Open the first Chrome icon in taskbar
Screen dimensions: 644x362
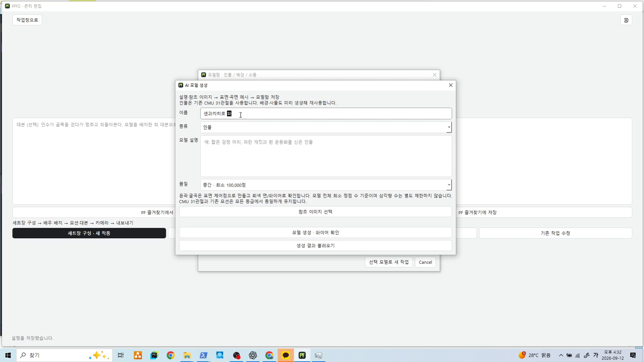tap(171, 355)
